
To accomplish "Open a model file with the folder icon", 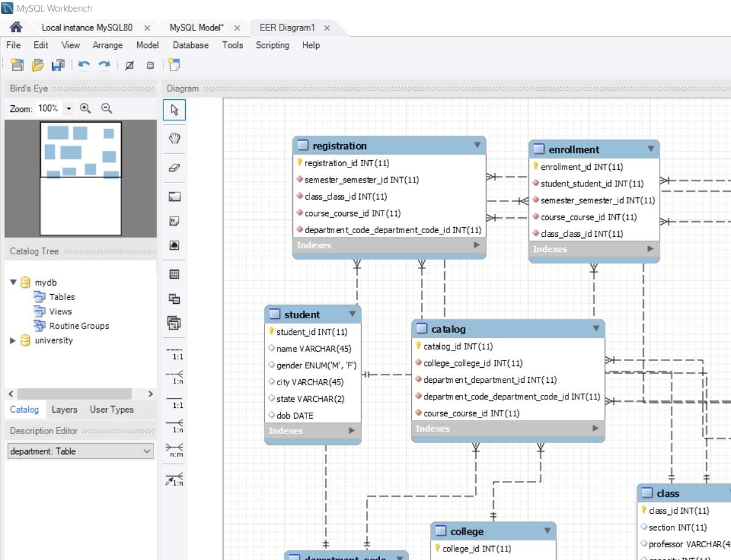I will click(x=38, y=65).
